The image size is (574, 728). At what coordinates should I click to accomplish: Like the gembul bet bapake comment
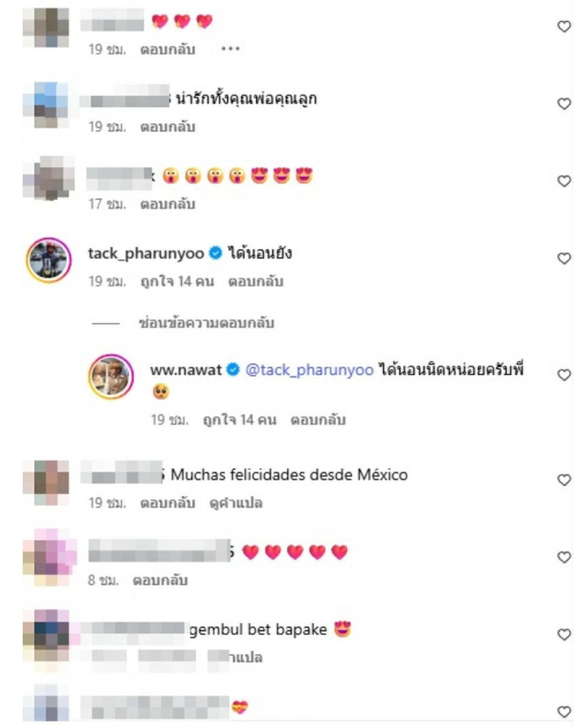tap(564, 634)
